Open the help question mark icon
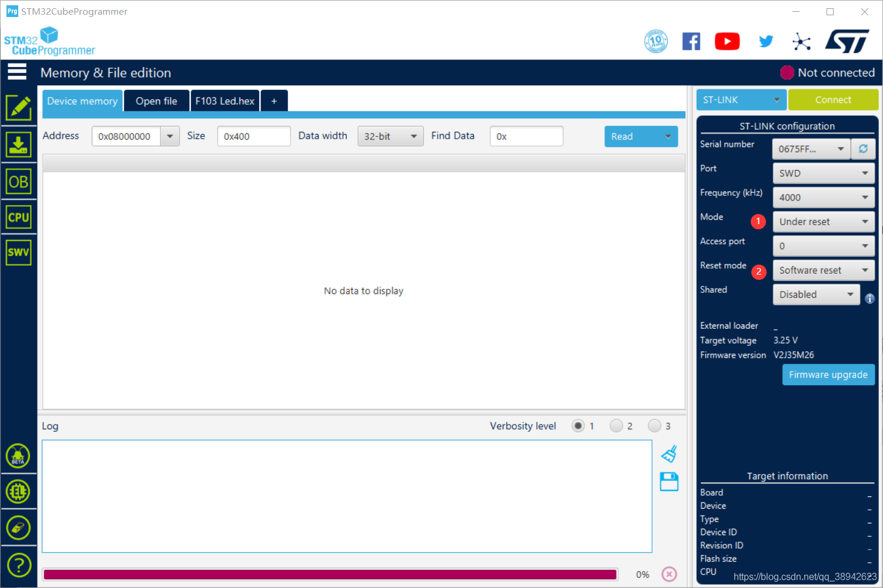 coord(19,566)
